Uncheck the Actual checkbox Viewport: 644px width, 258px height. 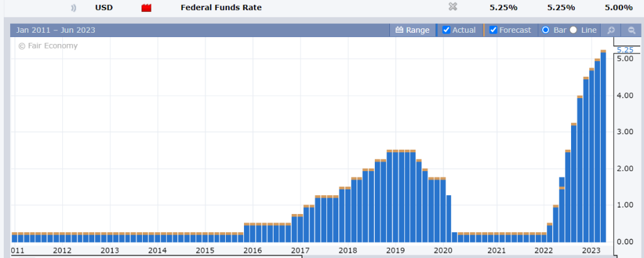tap(447, 30)
